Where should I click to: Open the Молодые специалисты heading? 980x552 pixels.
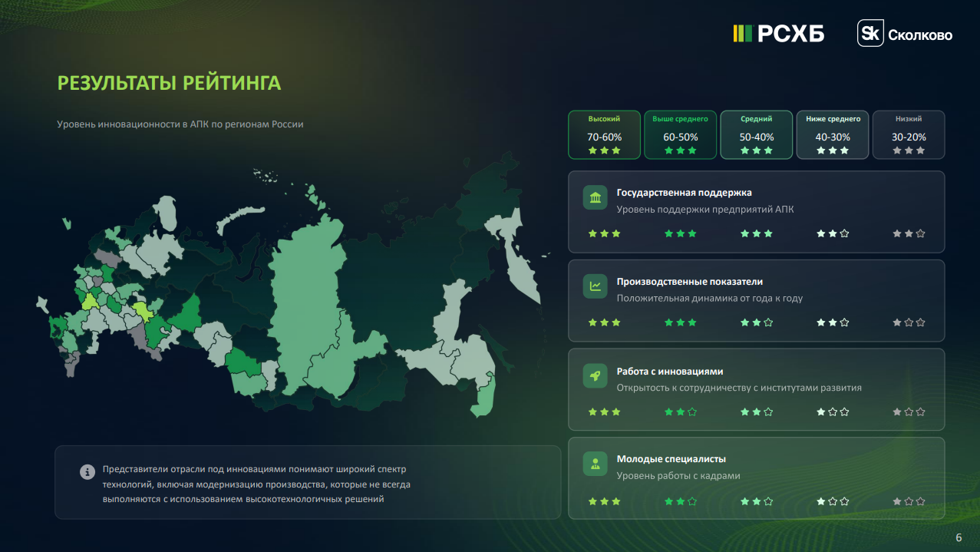point(671,459)
